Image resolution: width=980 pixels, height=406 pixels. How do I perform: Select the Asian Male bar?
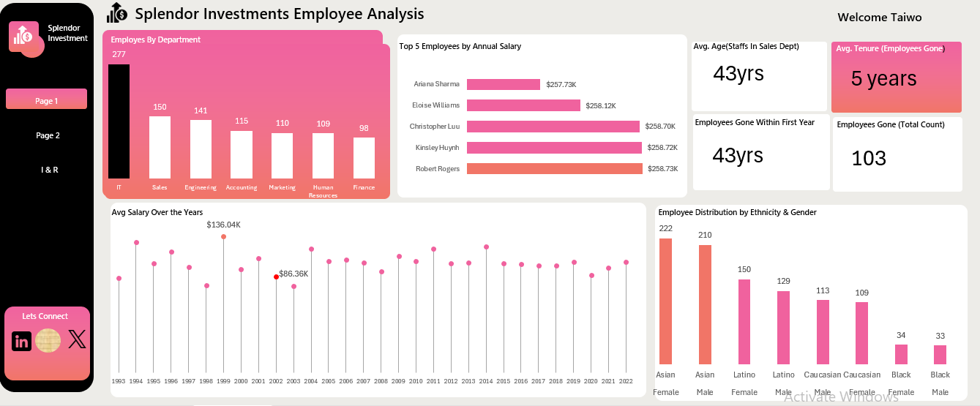pos(705,304)
